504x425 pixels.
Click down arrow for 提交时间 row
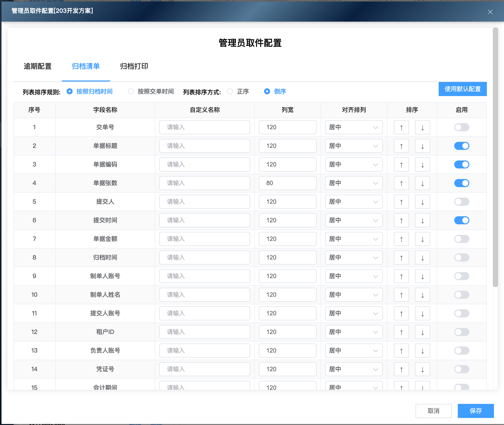tap(422, 221)
